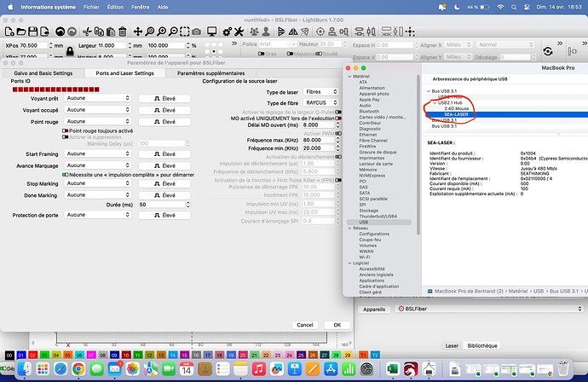Screen dimensions: 588x382
Task: Open the 'Voyant prêt' Aucune dropdown
Action: coord(97,98)
